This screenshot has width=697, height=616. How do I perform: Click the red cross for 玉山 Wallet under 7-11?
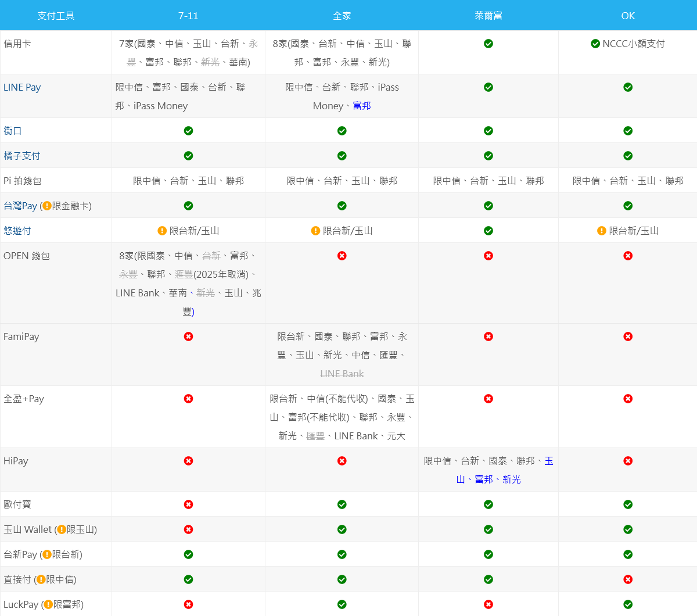(x=188, y=529)
